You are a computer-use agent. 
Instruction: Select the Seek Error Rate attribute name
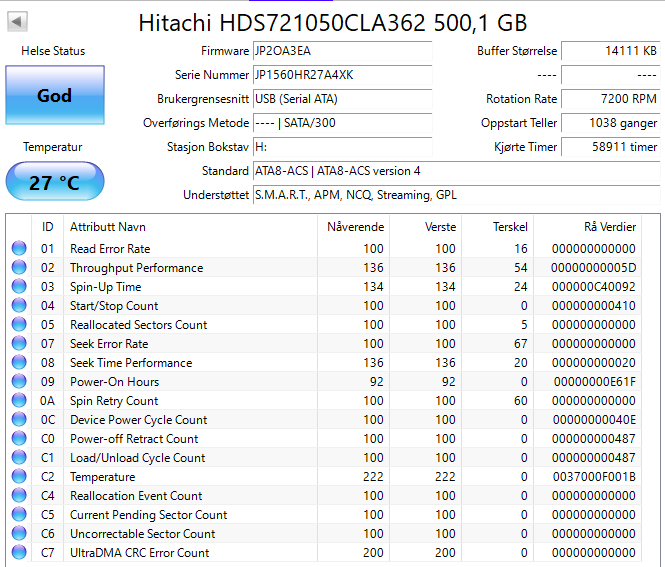coord(109,344)
